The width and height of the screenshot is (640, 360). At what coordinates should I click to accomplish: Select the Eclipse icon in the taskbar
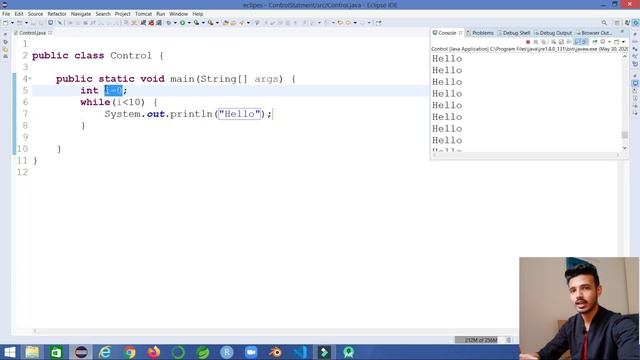[81, 352]
